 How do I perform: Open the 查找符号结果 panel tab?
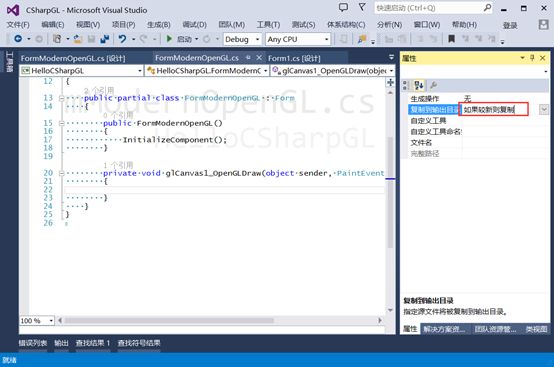(x=139, y=343)
